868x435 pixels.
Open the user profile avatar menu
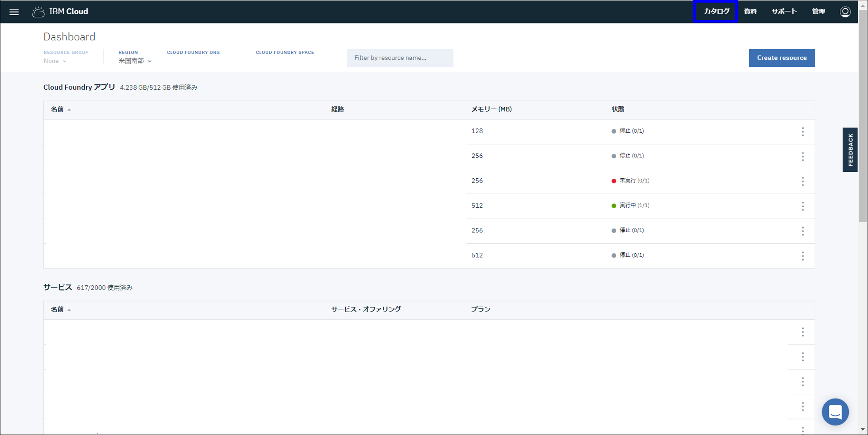(x=845, y=12)
